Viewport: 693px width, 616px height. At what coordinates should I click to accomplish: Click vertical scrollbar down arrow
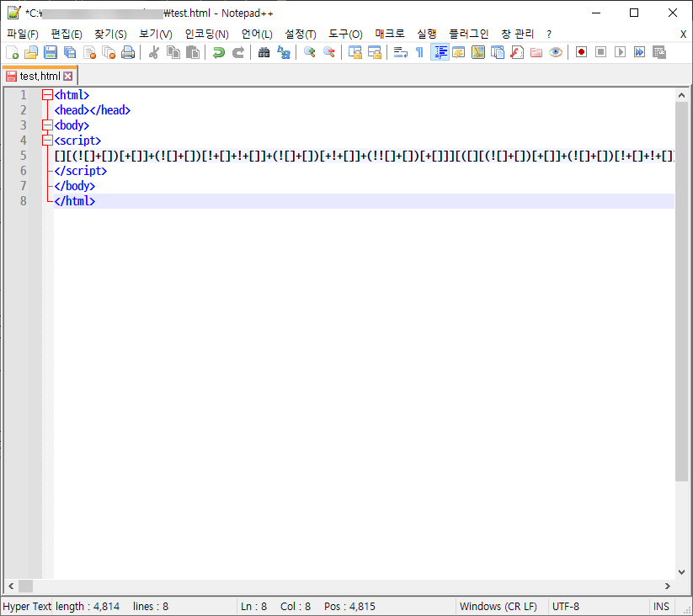pyautogui.click(x=681, y=572)
